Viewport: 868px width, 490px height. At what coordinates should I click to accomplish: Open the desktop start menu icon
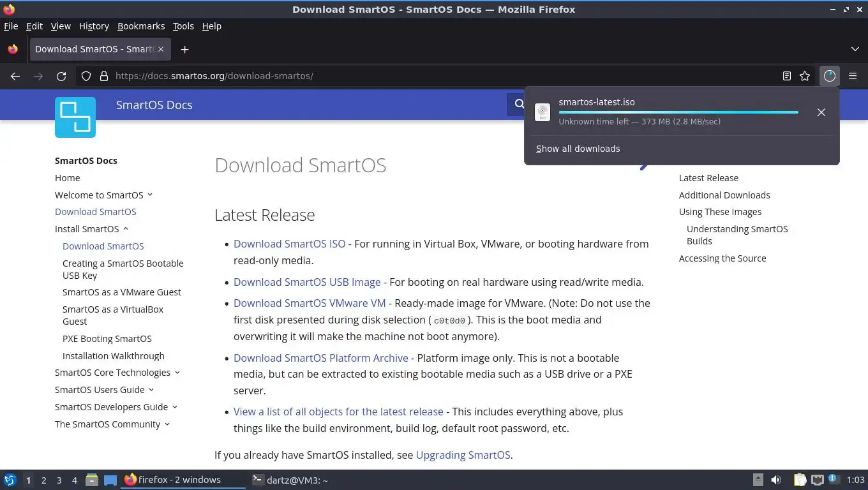tap(10, 480)
